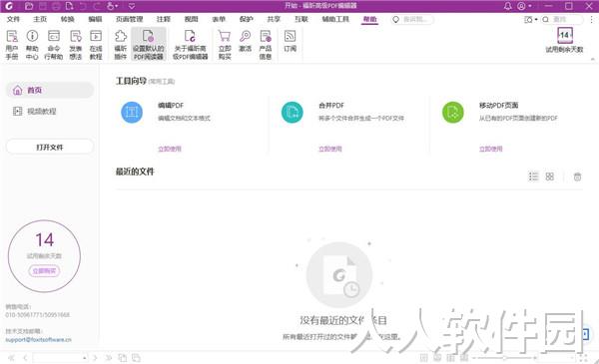Click the zoom slider in the status bar
The height and width of the screenshot is (364, 599).
click(x=504, y=358)
